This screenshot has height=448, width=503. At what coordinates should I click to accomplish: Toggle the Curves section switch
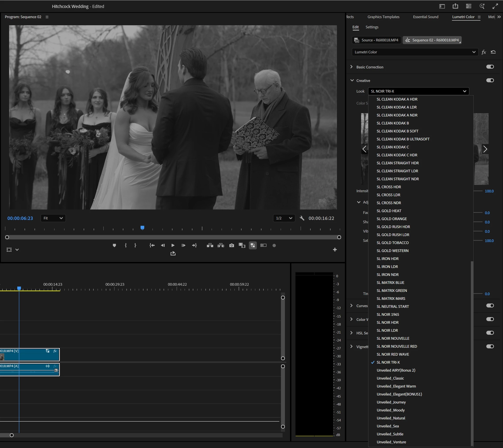[490, 305]
